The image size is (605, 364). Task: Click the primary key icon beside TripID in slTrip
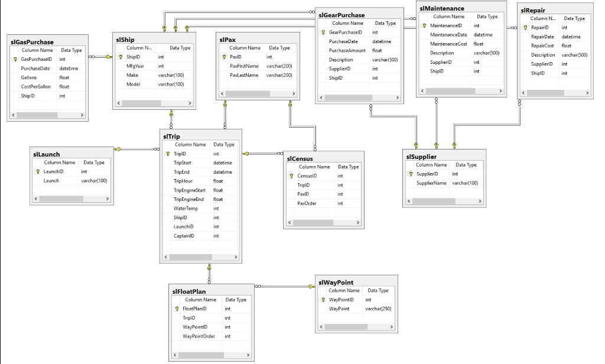click(168, 154)
